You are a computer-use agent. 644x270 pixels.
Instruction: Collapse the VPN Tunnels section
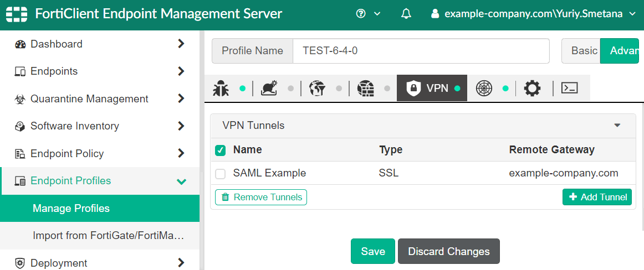coord(617,126)
